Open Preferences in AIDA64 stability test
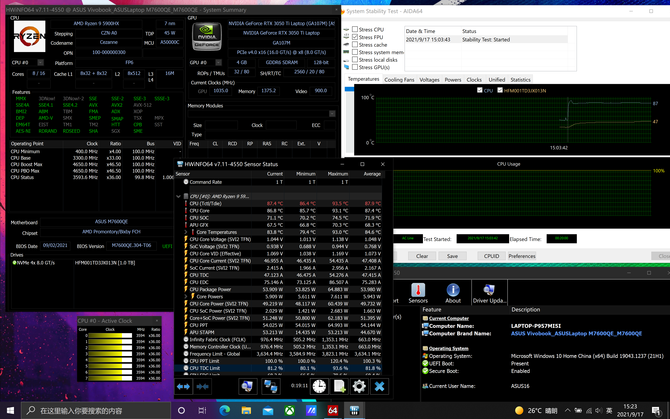Screen dimensions: 670x419 (x=522, y=256)
